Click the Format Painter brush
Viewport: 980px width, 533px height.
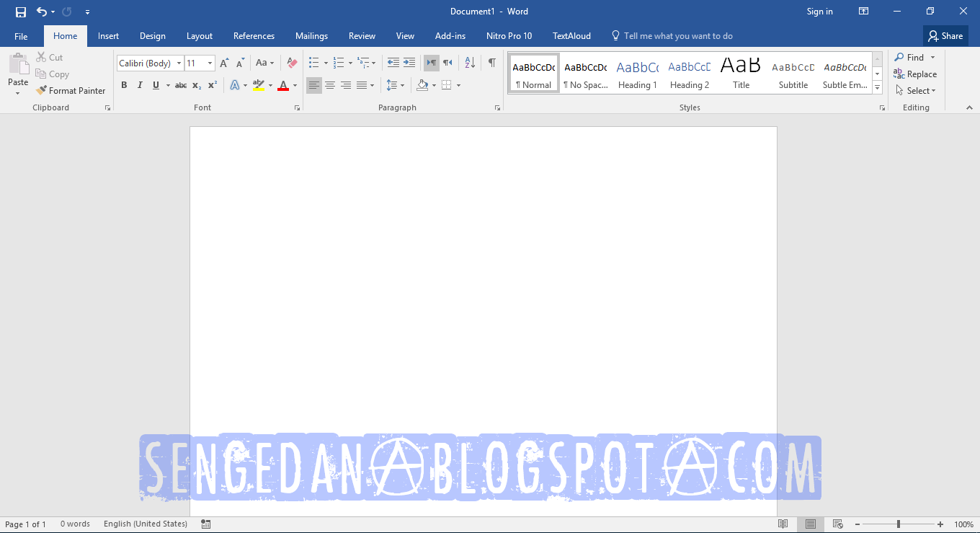pos(71,91)
